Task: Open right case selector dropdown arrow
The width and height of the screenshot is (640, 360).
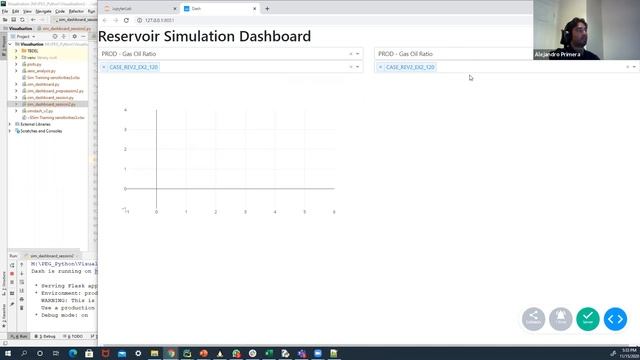Action: tap(634, 67)
